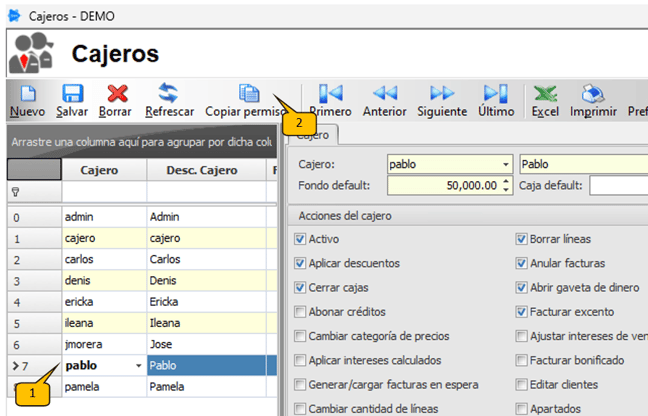Uncheck Facturar excento
The image size is (648, 416).
click(522, 312)
